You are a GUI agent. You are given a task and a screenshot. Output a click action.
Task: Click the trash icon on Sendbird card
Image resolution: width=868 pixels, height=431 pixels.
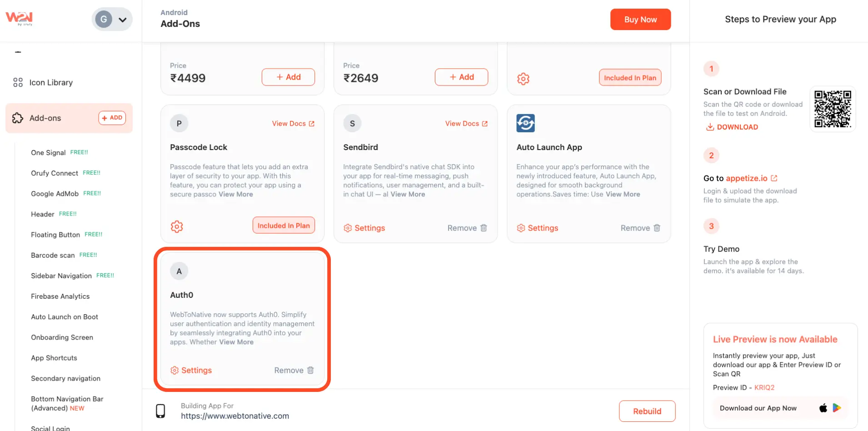[484, 228]
